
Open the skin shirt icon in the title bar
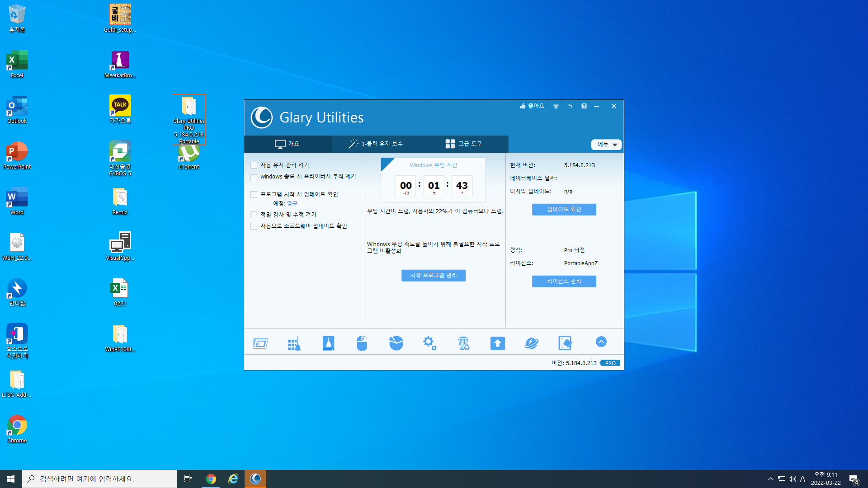pyautogui.click(x=556, y=106)
